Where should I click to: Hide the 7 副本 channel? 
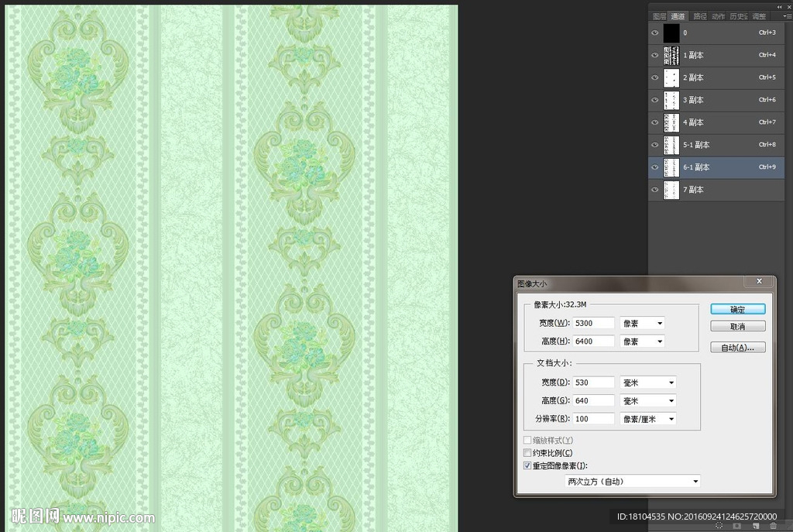[655, 190]
